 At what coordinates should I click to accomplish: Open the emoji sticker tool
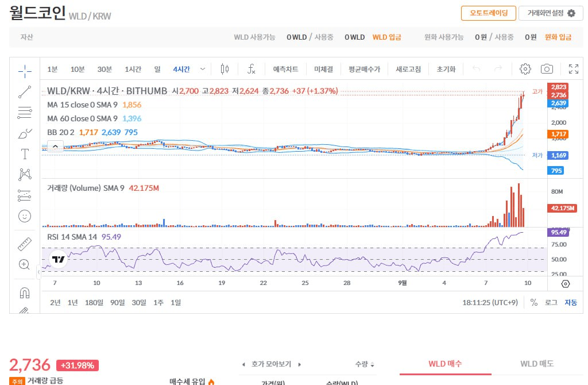pyautogui.click(x=25, y=216)
